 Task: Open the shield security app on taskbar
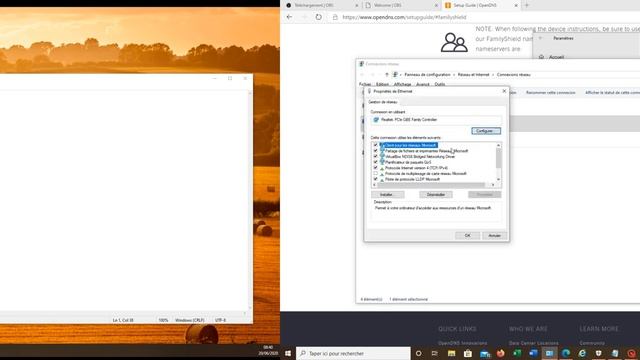coord(599,353)
